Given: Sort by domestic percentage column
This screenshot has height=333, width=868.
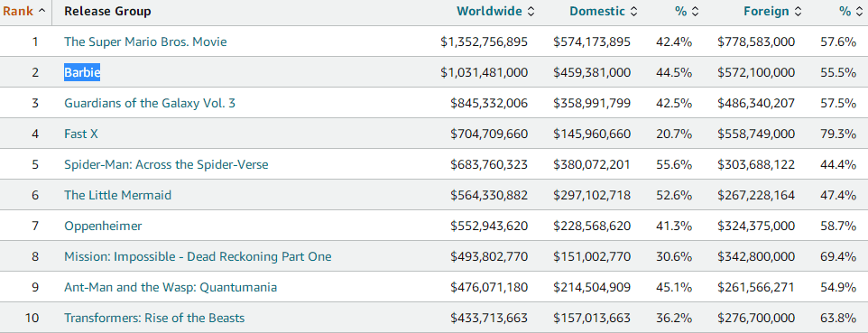Looking at the screenshot, I should pyautogui.click(x=687, y=11).
